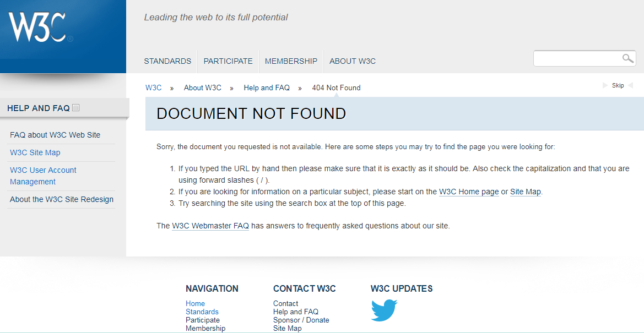Click the W3C logo
This screenshot has height=333, width=644.
click(37, 28)
